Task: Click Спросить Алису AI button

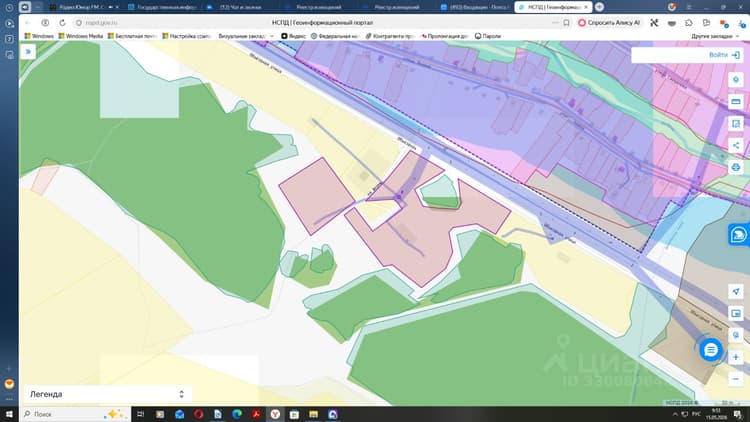Action: click(609, 22)
